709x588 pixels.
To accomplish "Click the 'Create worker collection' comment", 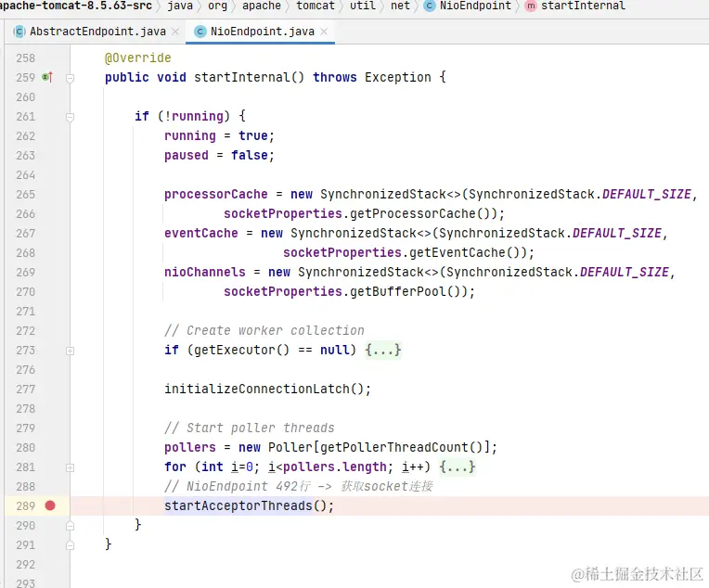I will (264, 330).
